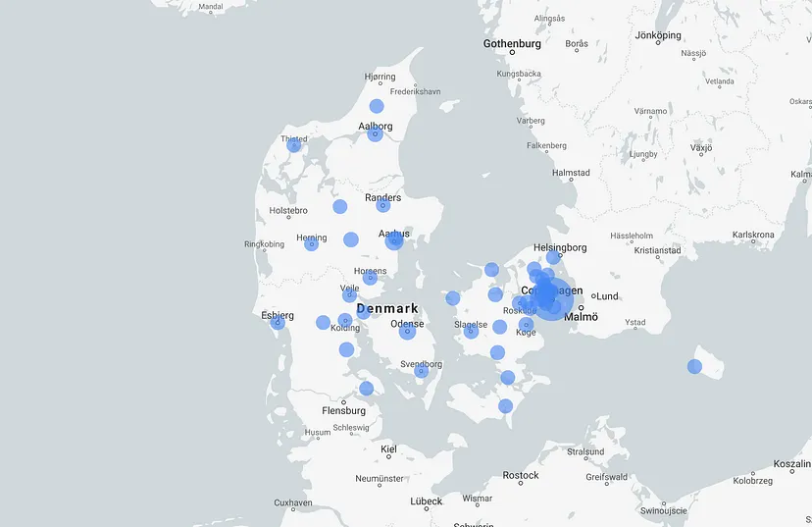Click the blue marker on Herning

(x=311, y=243)
